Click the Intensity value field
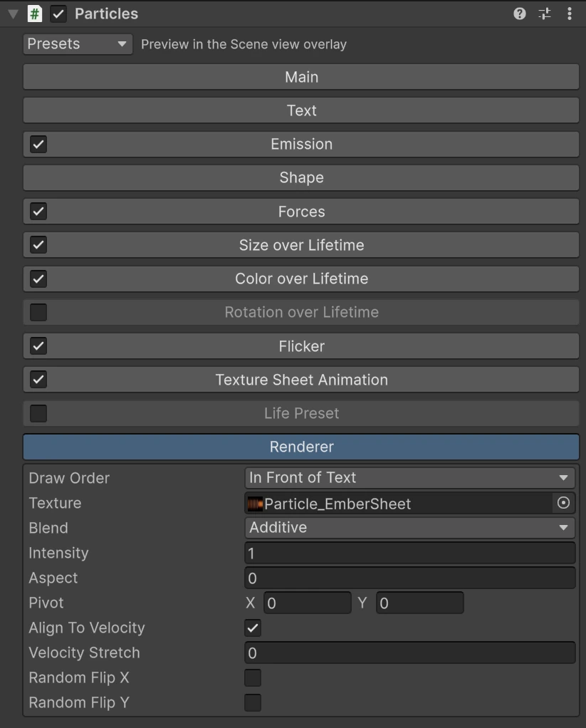This screenshot has width=586, height=728. click(x=409, y=553)
